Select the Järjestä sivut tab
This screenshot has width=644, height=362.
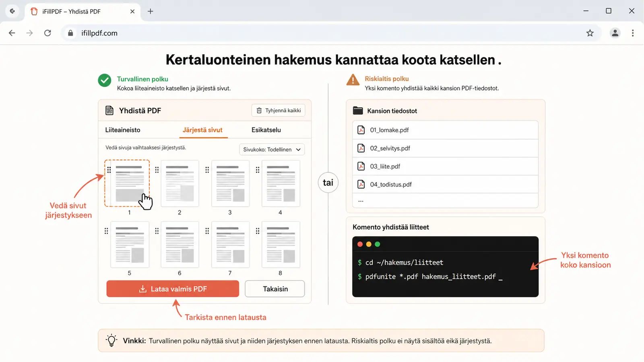coord(202,130)
